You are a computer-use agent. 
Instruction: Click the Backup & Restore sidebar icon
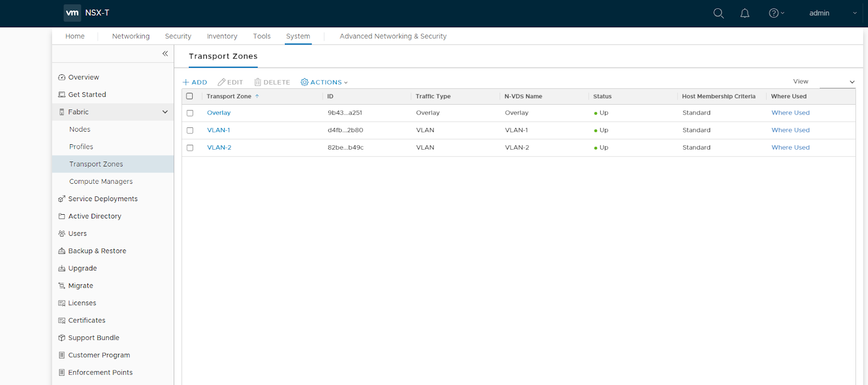pyautogui.click(x=62, y=251)
